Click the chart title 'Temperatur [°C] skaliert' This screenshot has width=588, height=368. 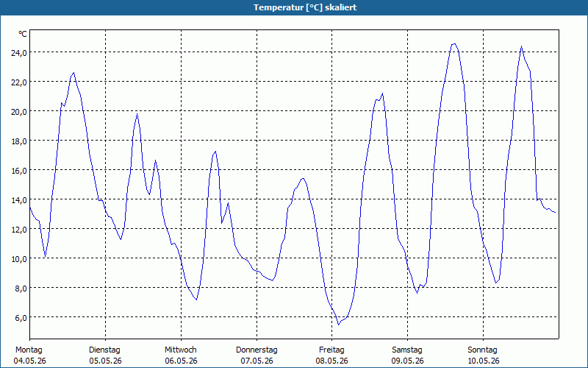click(305, 7)
